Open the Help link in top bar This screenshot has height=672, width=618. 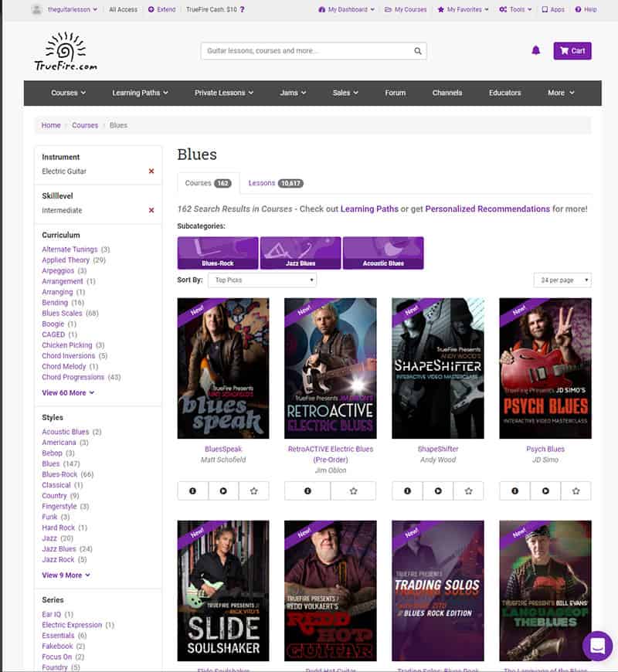coord(586,9)
